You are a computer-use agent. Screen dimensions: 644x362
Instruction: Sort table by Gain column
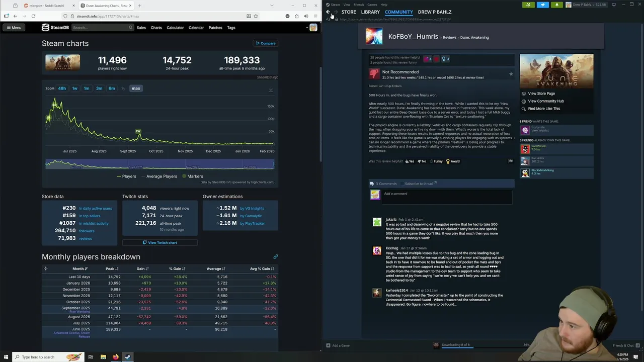coord(142,269)
